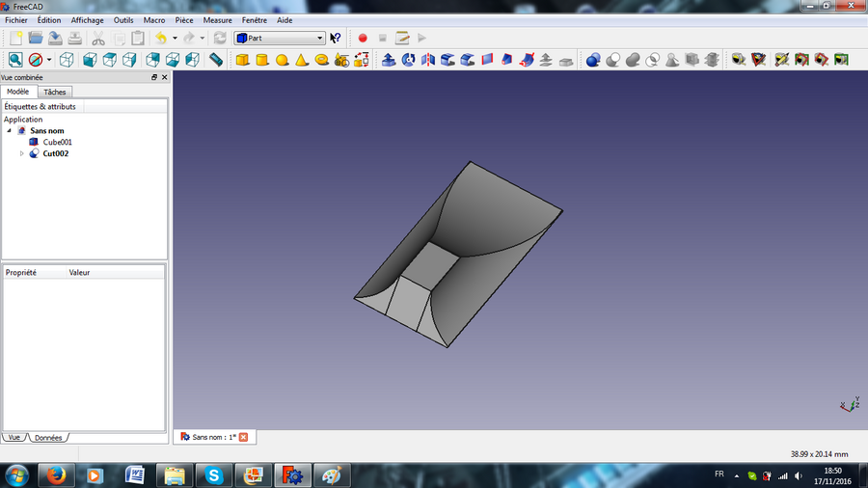This screenshot has height=488, width=868.
Task: Select the cone primitive tool
Action: pos(302,60)
